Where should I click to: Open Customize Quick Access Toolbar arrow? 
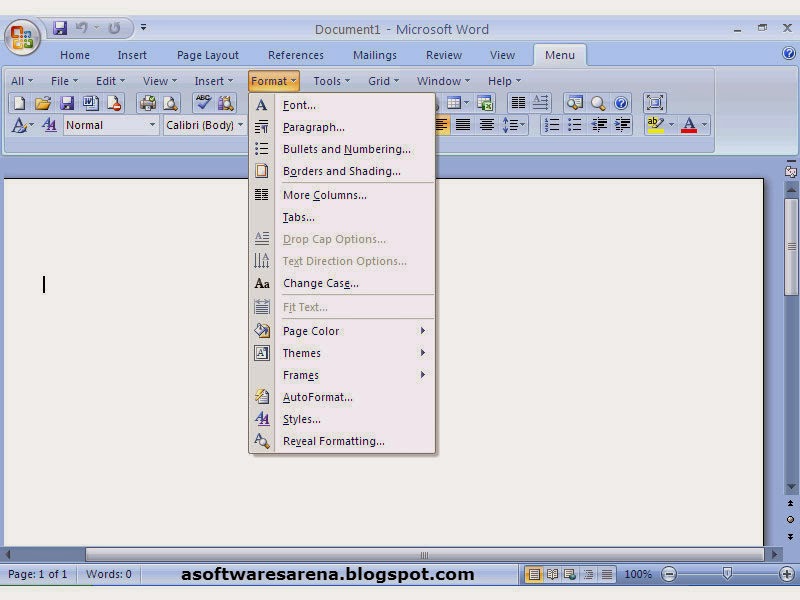(x=143, y=28)
